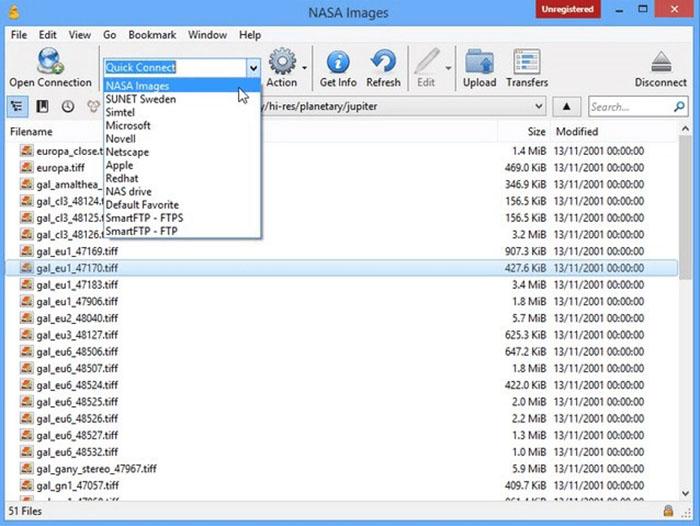
Task: Sort by the Modified column header
Action: click(614, 132)
